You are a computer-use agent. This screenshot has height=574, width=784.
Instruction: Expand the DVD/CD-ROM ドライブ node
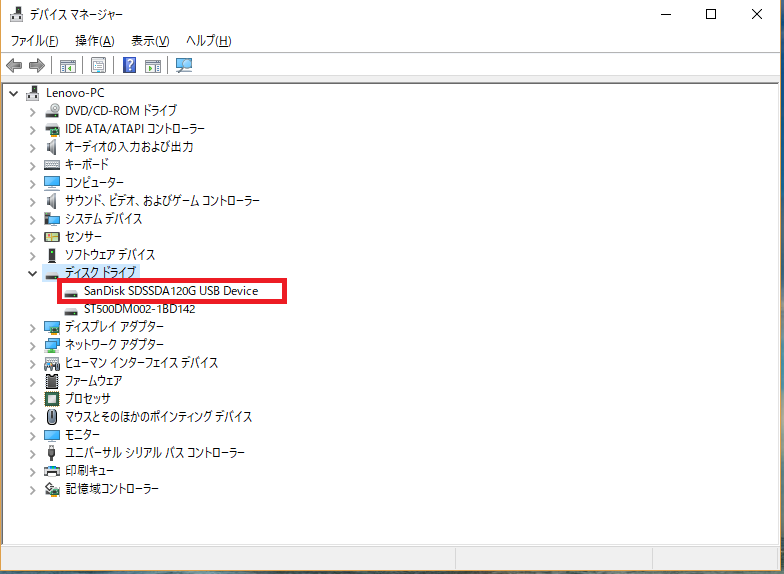tap(32, 112)
